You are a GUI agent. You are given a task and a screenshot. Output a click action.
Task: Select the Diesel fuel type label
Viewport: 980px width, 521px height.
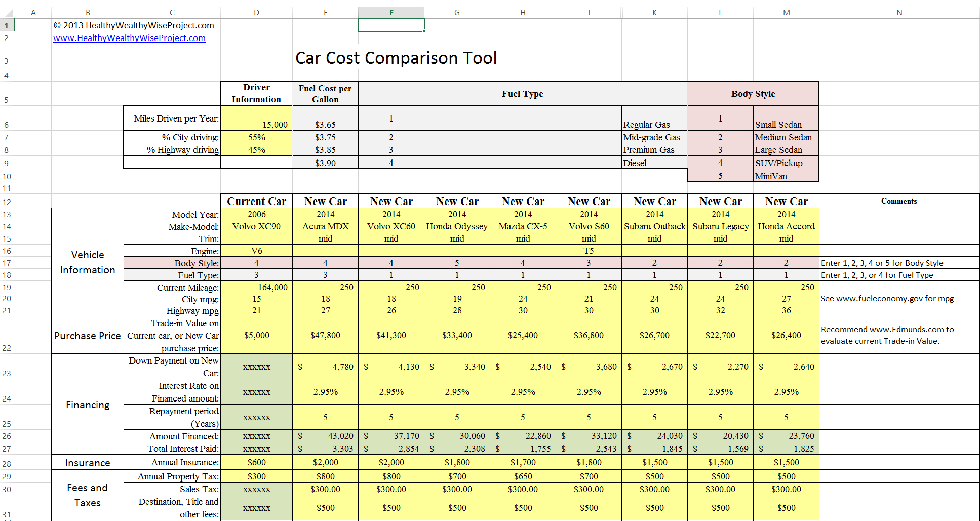[x=654, y=163]
